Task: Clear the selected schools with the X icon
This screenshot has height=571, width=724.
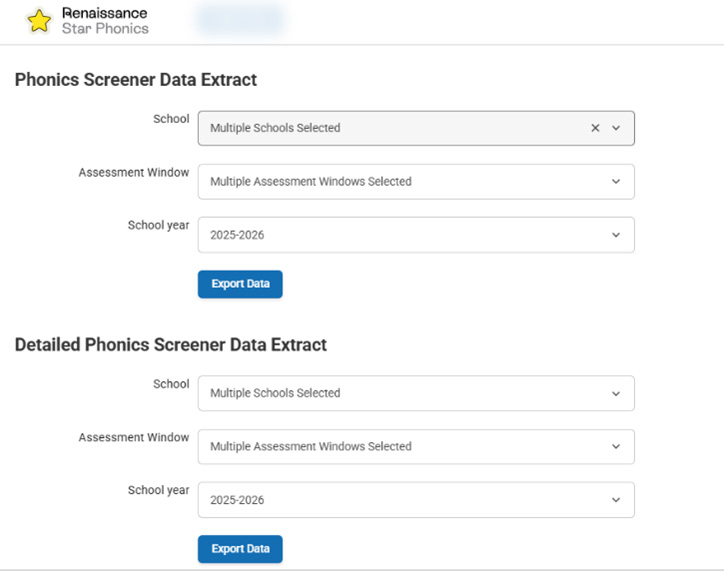Action: pos(595,128)
